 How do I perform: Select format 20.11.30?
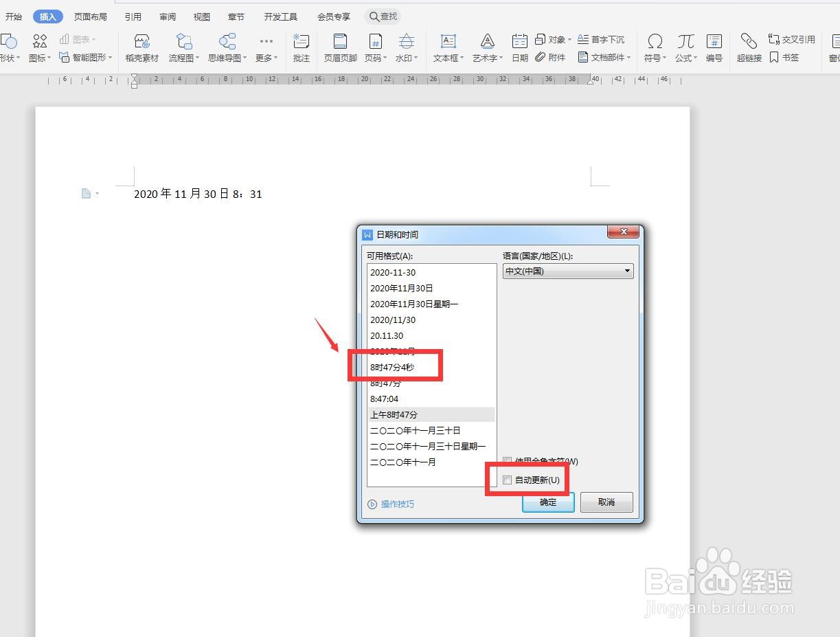tap(431, 336)
